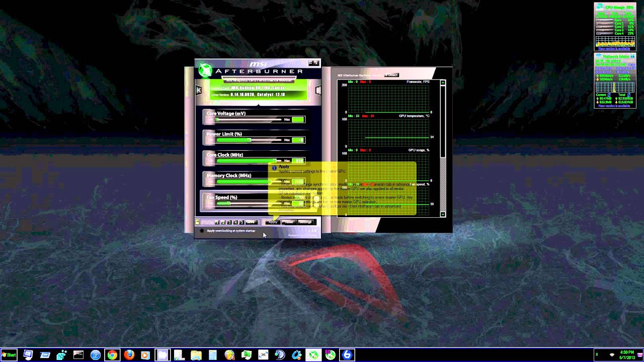Click the Core Voltage slider track
The height and width of the screenshot is (362, 644).
point(249,120)
